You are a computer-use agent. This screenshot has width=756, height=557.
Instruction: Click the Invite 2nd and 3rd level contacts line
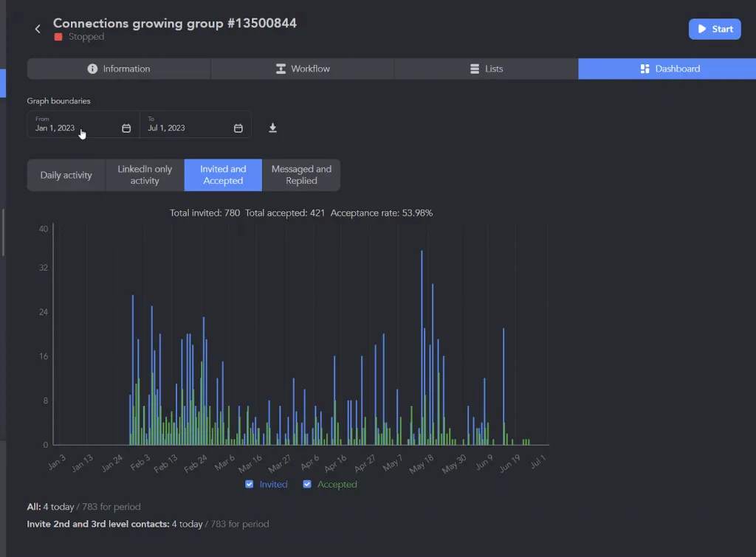(x=148, y=525)
